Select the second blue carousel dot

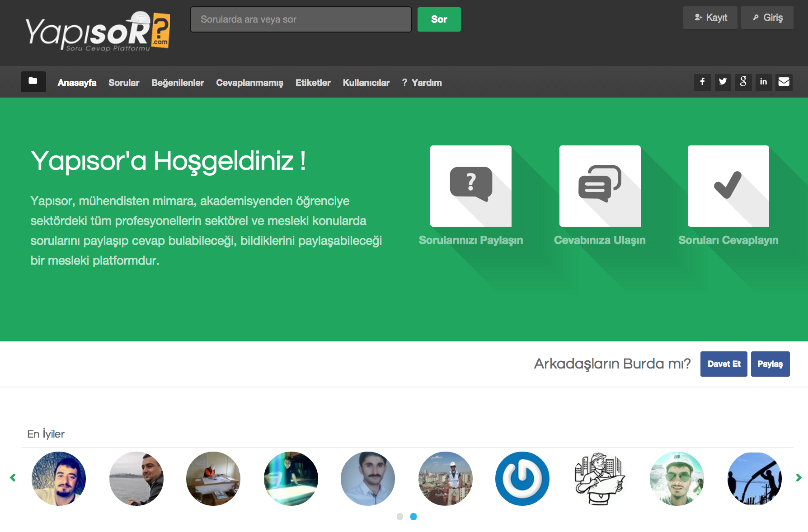point(413,517)
